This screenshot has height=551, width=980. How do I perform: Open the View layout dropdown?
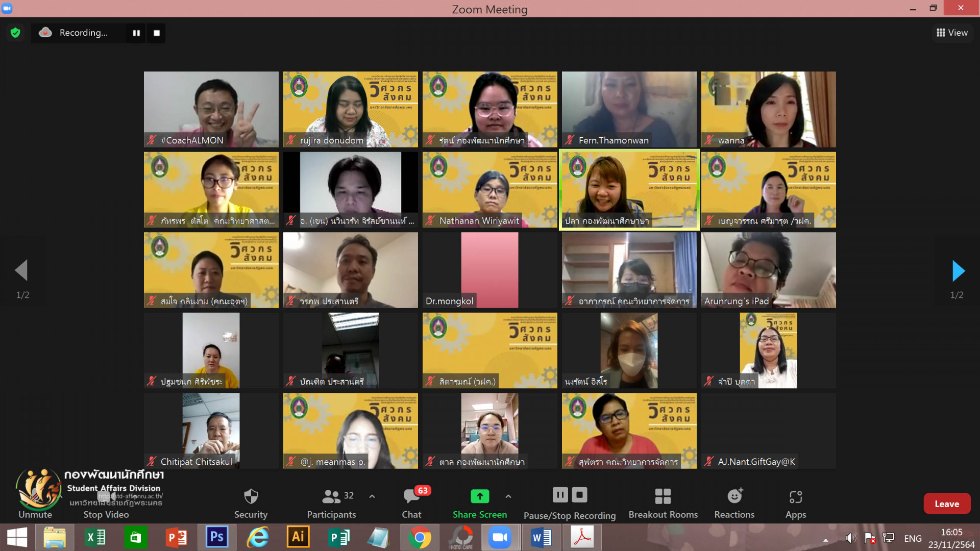pyautogui.click(x=952, y=33)
